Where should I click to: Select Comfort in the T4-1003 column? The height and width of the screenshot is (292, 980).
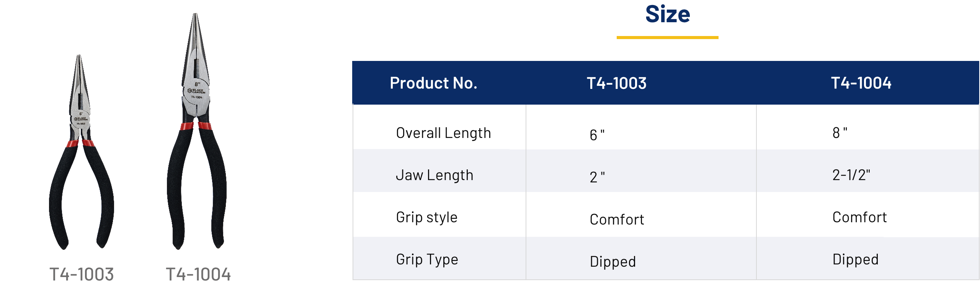(617, 220)
